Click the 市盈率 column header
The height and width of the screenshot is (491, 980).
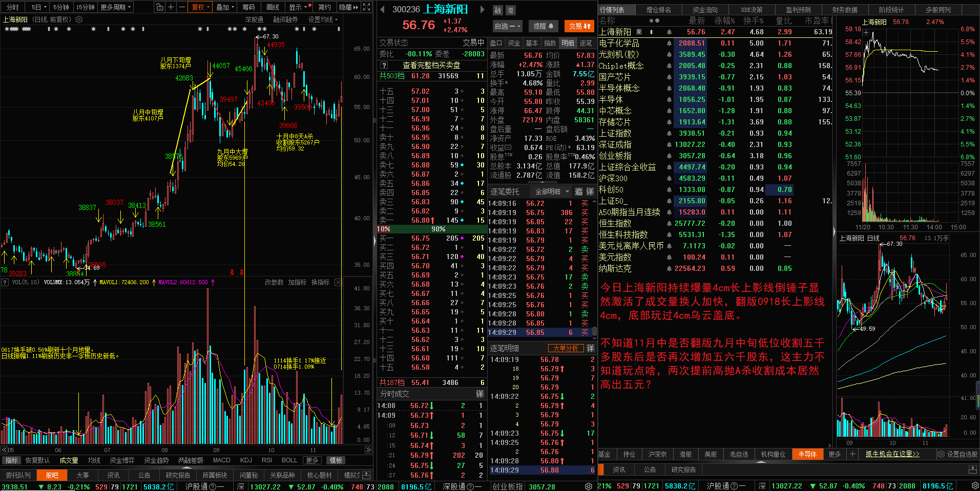818,20
